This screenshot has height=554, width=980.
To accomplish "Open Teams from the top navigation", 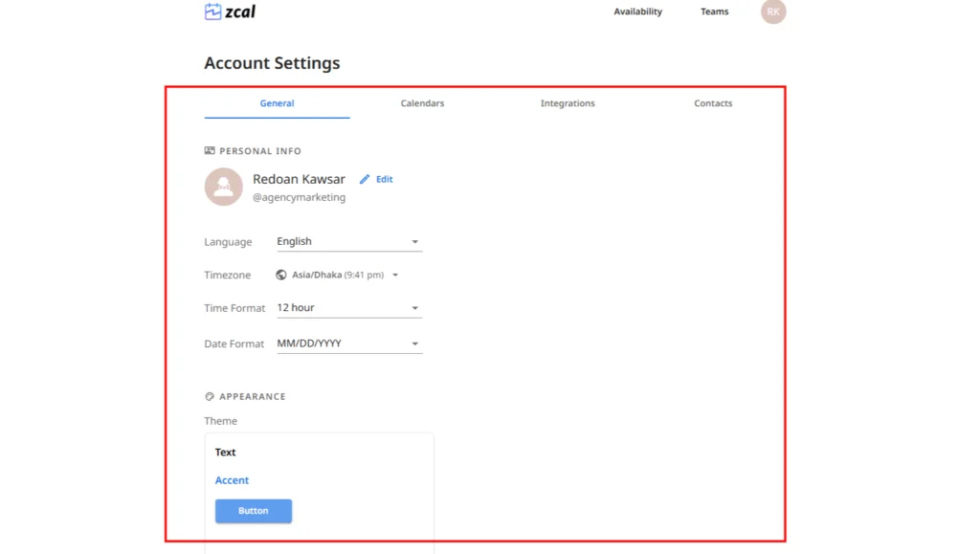I will click(714, 11).
